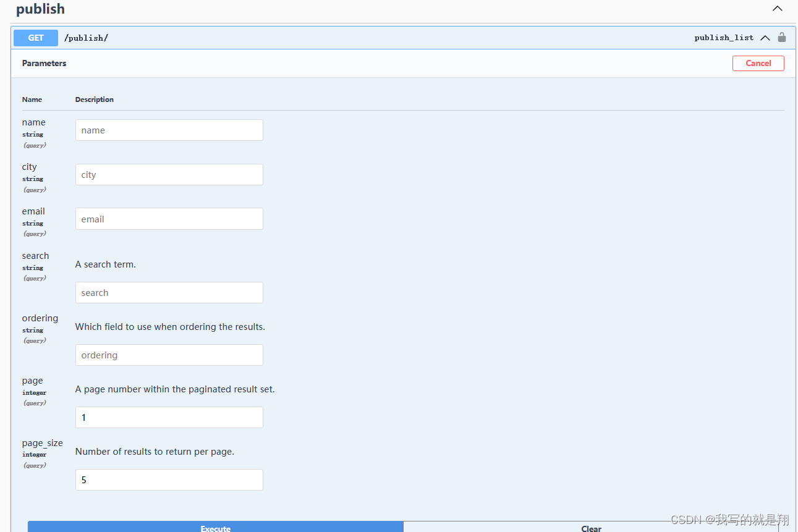Collapse the publish_list operation chevron

(765, 38)
